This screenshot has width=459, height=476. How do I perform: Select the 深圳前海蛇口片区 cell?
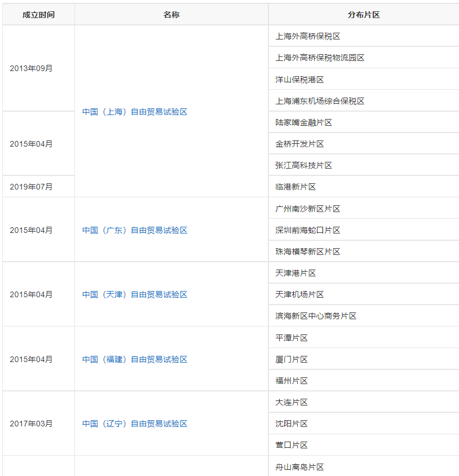(308, 230)
